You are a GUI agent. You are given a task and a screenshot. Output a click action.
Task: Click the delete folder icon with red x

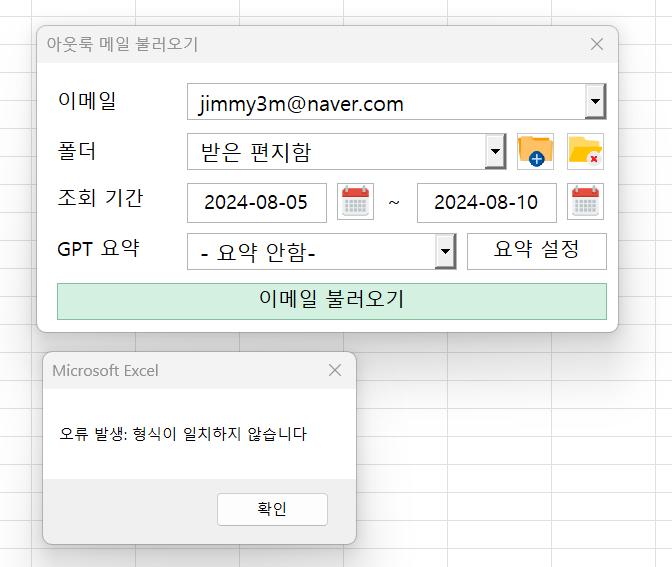point(585,152)
